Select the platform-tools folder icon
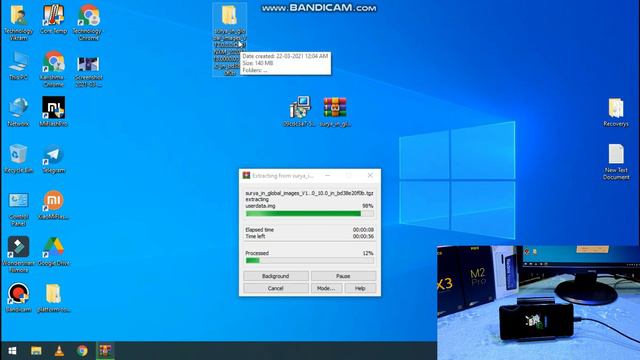 pos(53,298)
